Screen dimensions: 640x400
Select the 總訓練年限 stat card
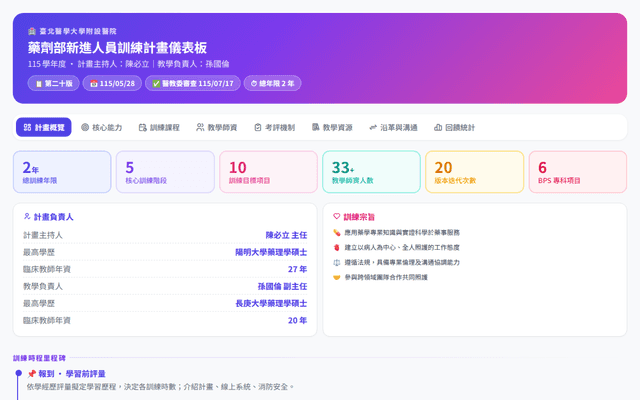(62, 172)
